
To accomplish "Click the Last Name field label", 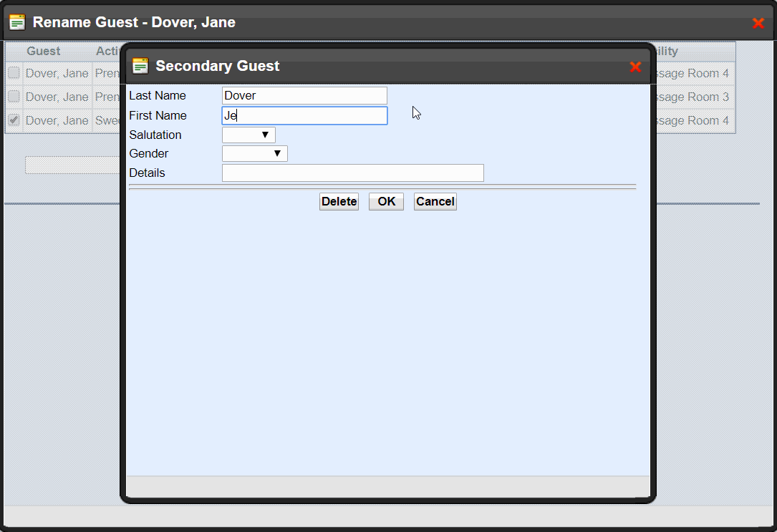I will pos(158,96).
